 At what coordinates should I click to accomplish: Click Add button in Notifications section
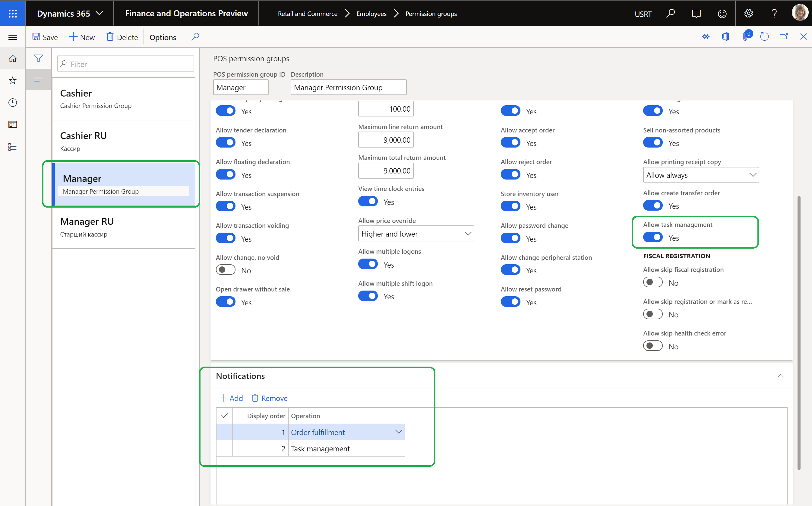[231, 398]
